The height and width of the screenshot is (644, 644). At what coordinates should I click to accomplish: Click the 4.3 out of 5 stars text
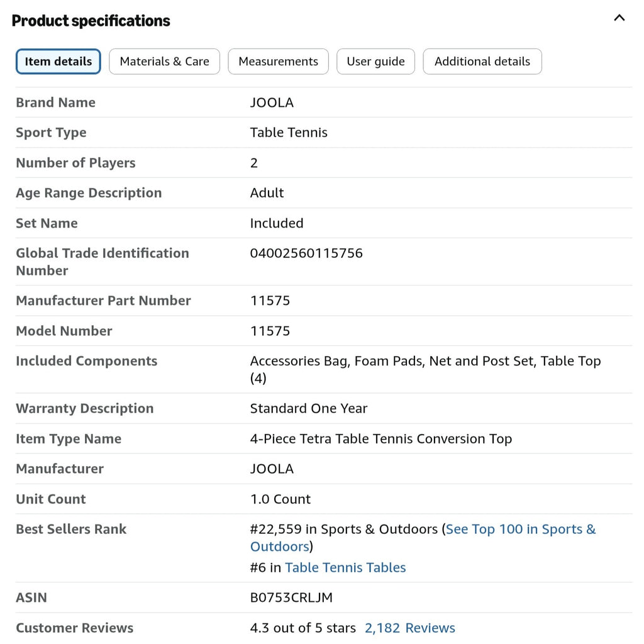tap(303, 628)
